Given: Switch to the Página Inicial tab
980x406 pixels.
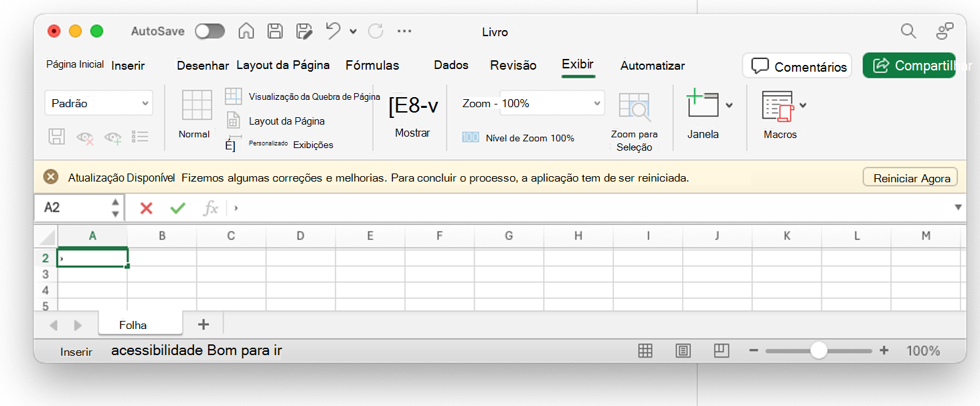Looking at the screenshot, I should pyautogui.click(x=75, y=64).
